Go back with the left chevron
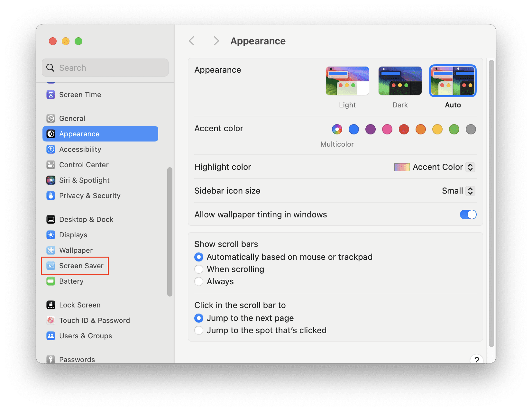This screenshot has height=411, width=532. pyautogui.click(x=192, y=41)
